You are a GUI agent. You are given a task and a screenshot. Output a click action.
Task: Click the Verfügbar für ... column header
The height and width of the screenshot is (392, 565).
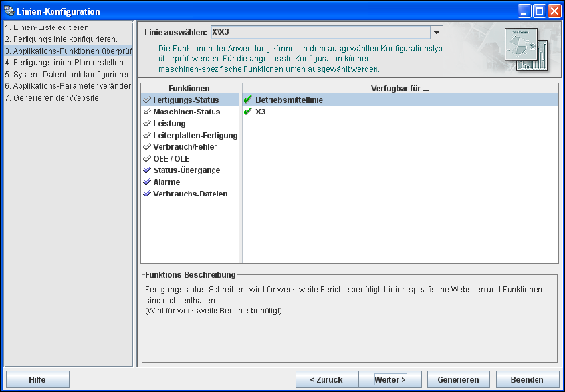pyautogui.click(x=400, y=89)
